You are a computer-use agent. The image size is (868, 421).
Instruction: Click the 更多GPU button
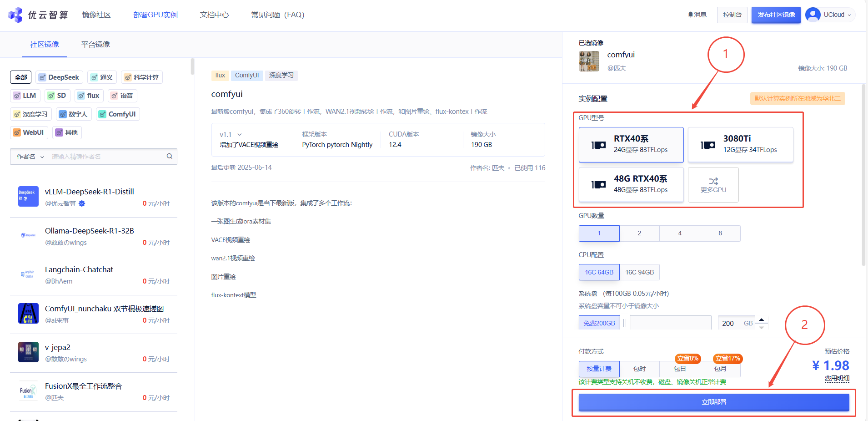[x=713, y=185]
